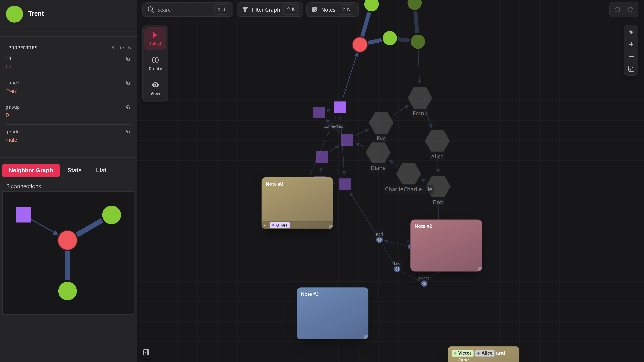
Task: Select the Connected edge label
Action: pyautogui.click(x=333, y=126)
